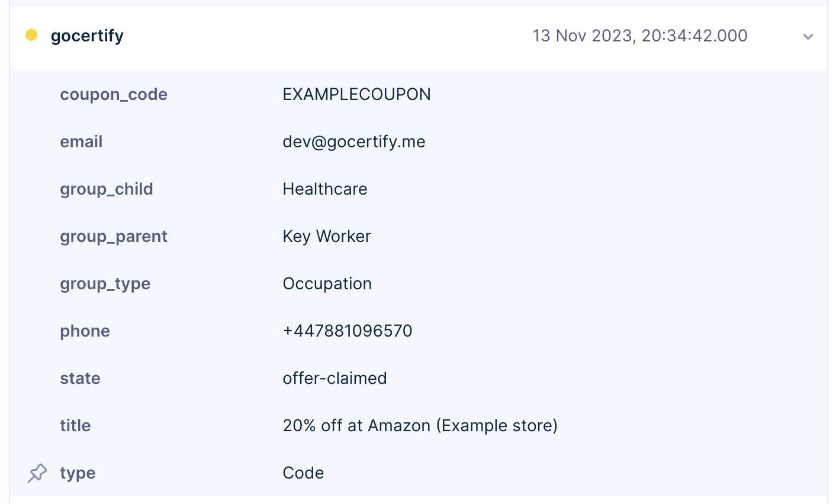This screenshot has width=836, height=504.
Task: Select the group_parent property label
Action: 114,237
